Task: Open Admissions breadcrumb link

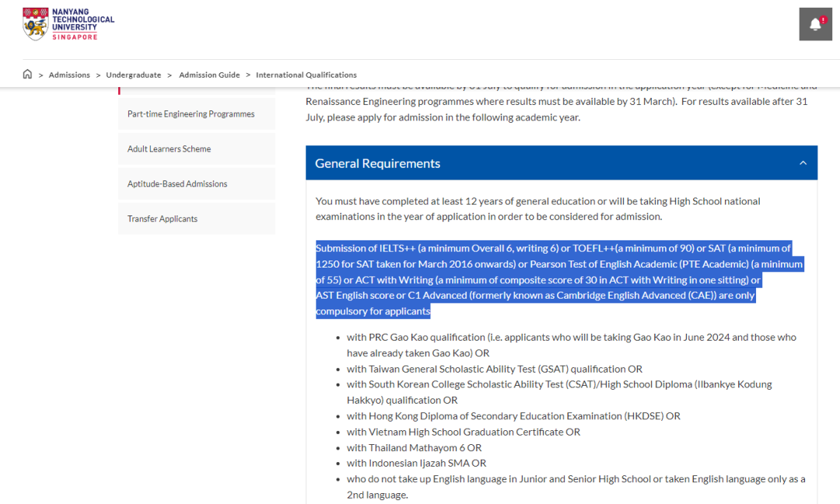Action: click(69, 75)
